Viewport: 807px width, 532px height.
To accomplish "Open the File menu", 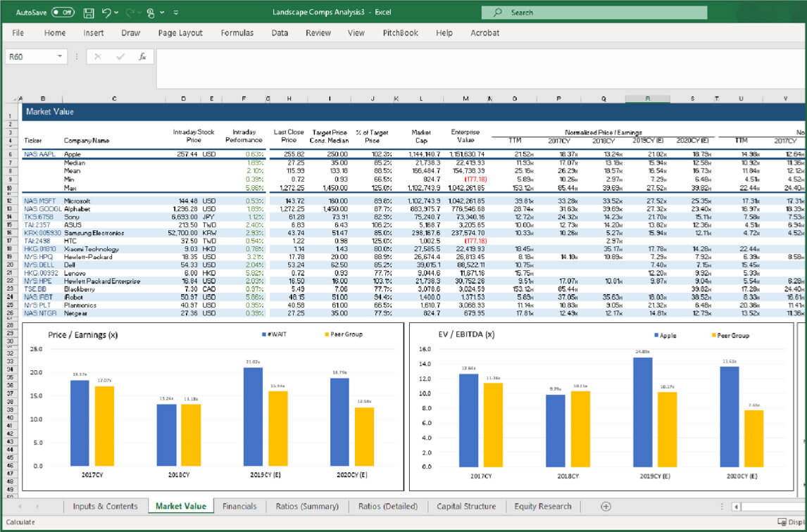I will (18, 32).
